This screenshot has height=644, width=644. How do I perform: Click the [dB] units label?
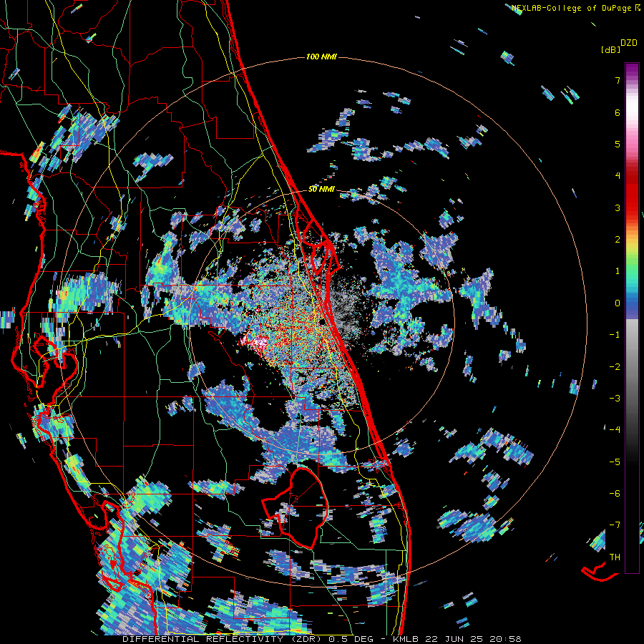610,49
